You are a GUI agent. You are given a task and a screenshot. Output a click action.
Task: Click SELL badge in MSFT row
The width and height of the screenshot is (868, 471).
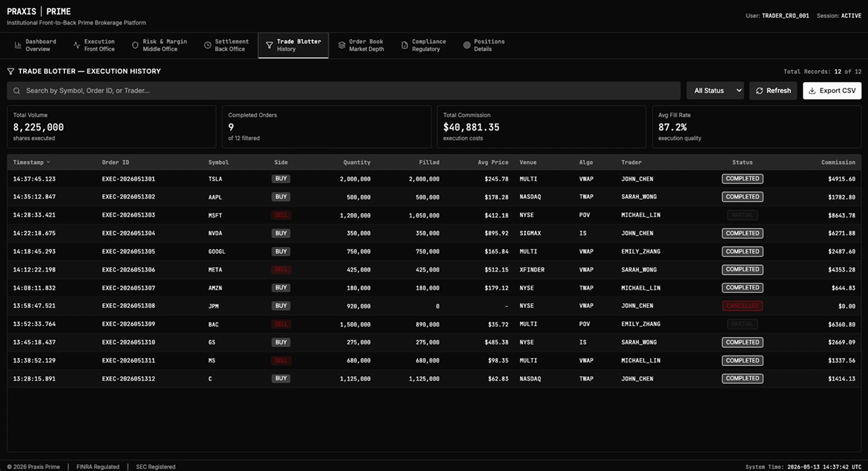pos(281,215)
